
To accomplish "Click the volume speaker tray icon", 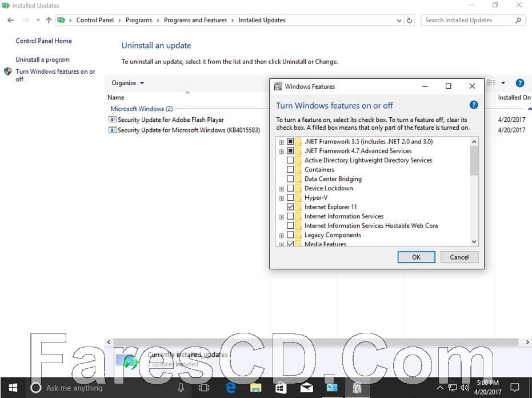I will click(465, 388).
